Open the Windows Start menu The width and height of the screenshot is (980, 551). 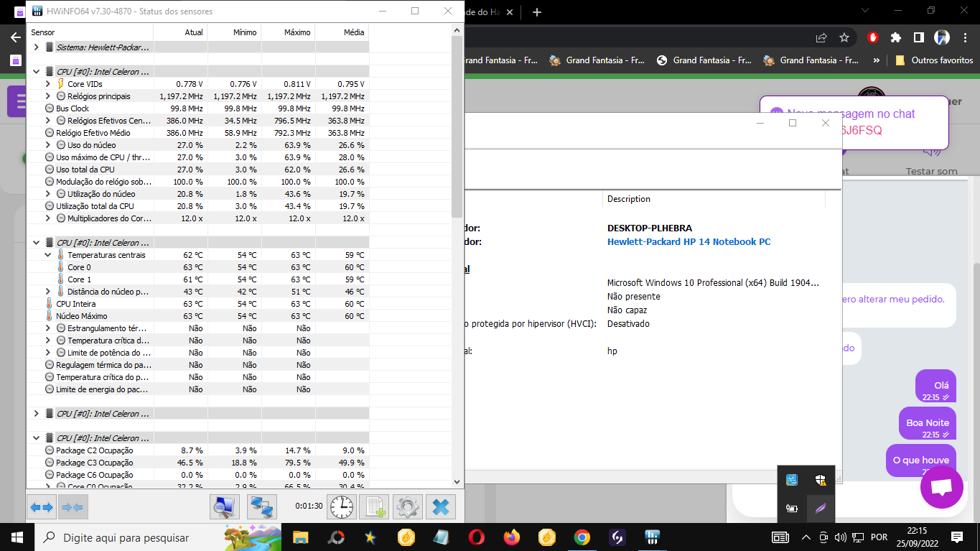[17, 537]
